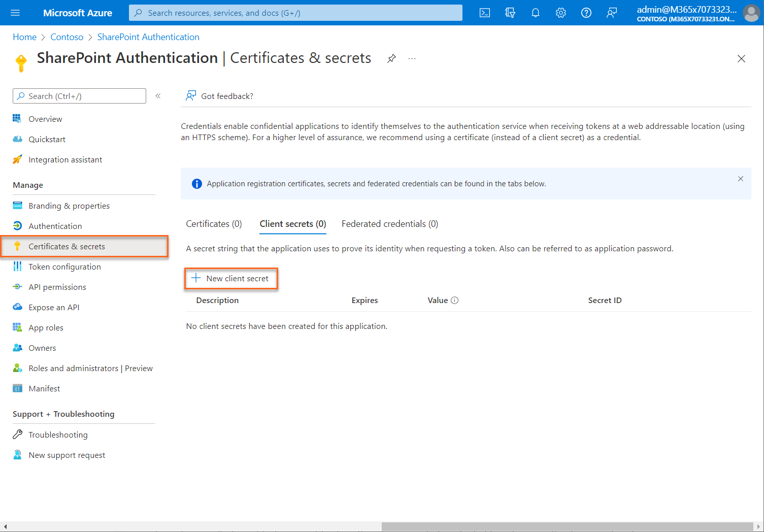Viewport: 764px width, 532px height.
Task: Open the directories and subscriptions filter icon
Action: point(510,13)
